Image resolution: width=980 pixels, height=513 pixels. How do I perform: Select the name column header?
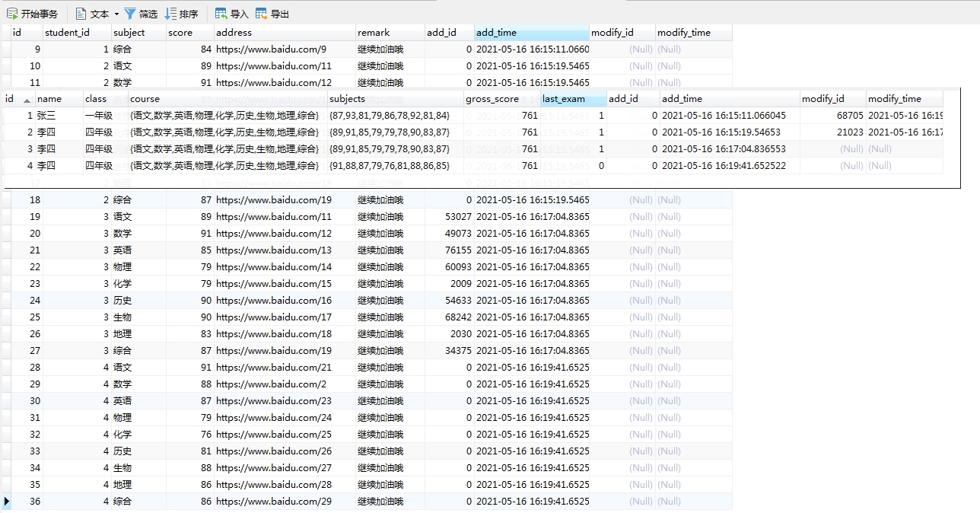(x=59, y=99)
